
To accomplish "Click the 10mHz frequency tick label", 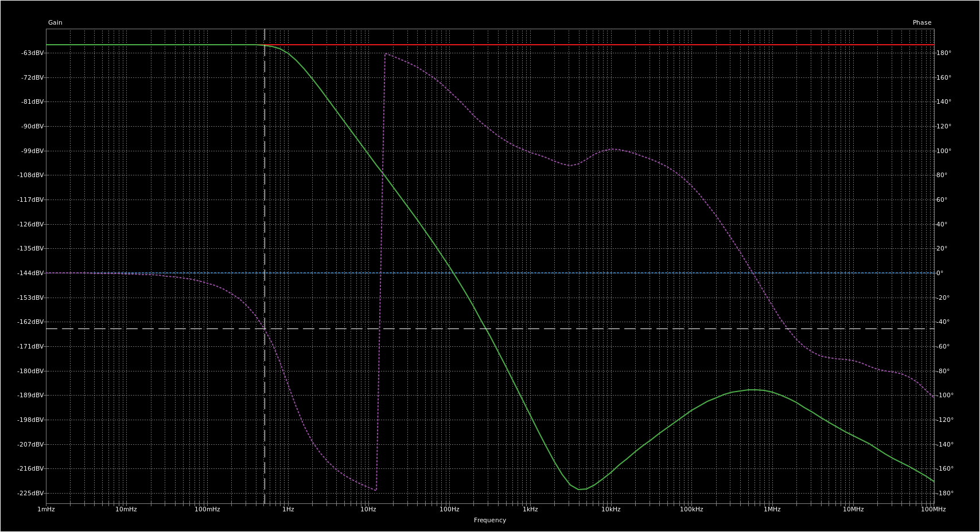I will [126, 509].
